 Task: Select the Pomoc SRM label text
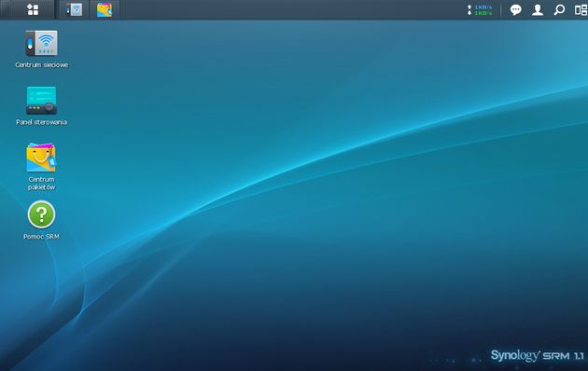coord(41,237)
